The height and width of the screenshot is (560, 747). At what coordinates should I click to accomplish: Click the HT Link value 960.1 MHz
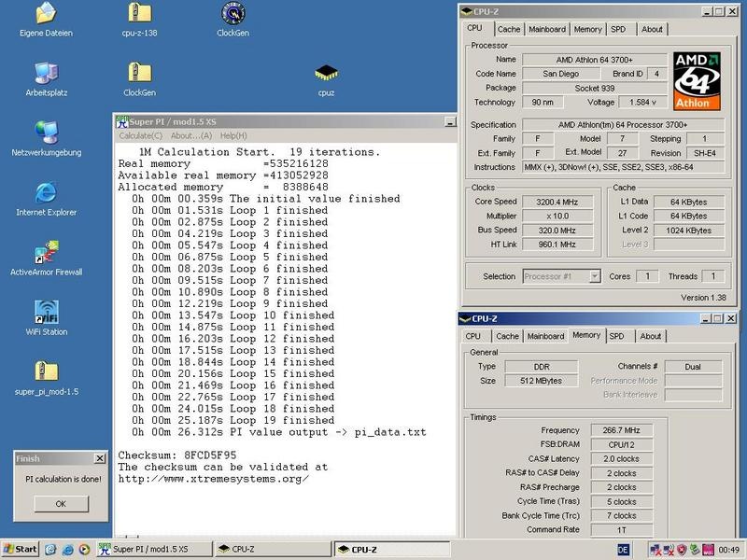pos(557,245)
